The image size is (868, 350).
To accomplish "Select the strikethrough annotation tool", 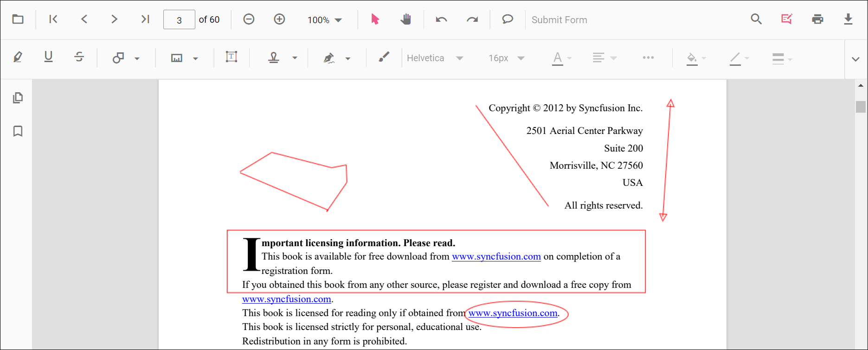I will pyautogui.click(x=79, y=57).
